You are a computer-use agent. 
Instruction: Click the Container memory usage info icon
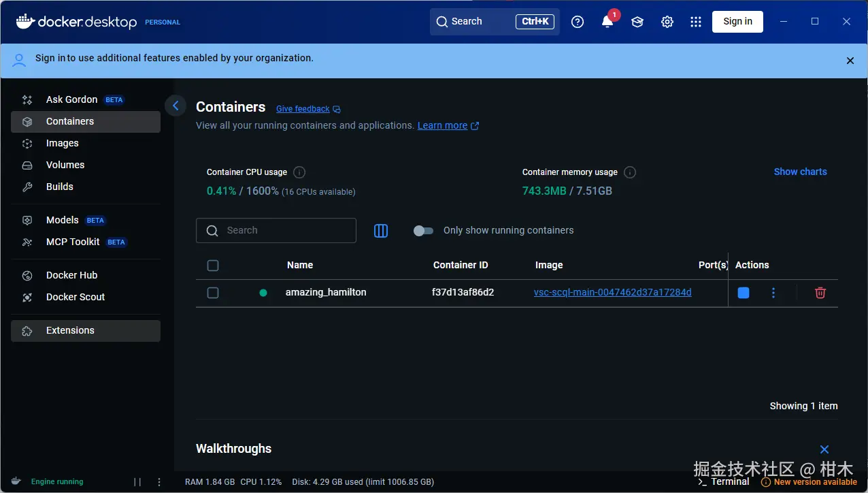(630, 172)
